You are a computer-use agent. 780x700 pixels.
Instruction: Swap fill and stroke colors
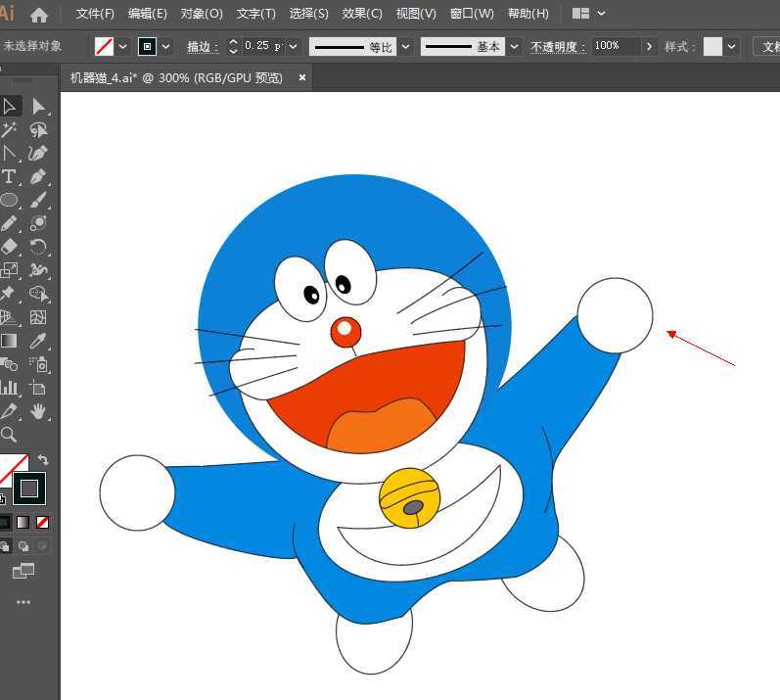point(43,459)
